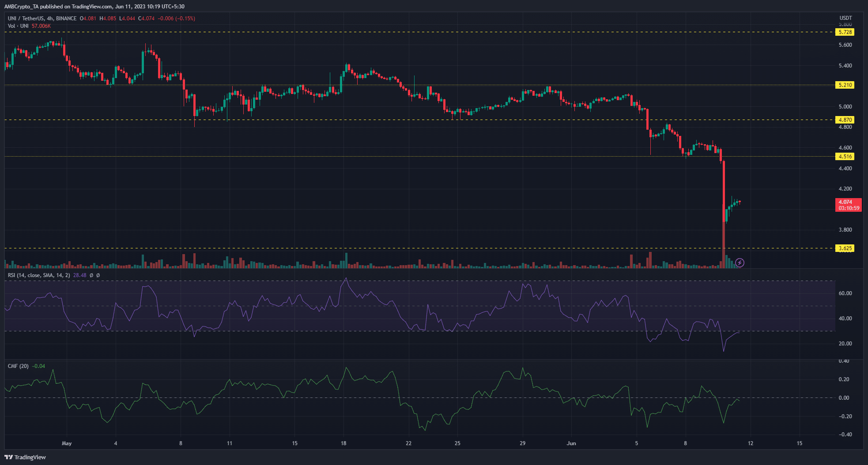The image size is (868, 465).
Task: Click the 60.00 RSI axis label
Action: point(845,293)
